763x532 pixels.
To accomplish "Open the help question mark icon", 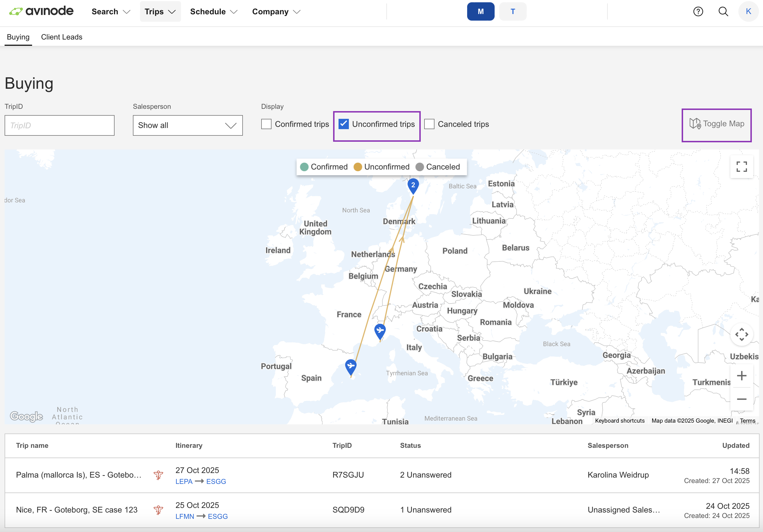I will [x=698, y=12].
